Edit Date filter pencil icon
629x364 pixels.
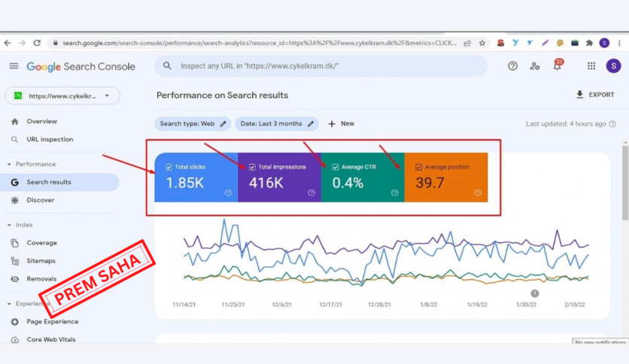311,124
